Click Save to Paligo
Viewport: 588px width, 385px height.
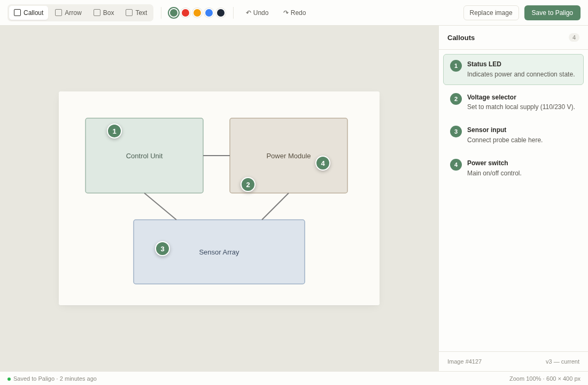[552, 13]
